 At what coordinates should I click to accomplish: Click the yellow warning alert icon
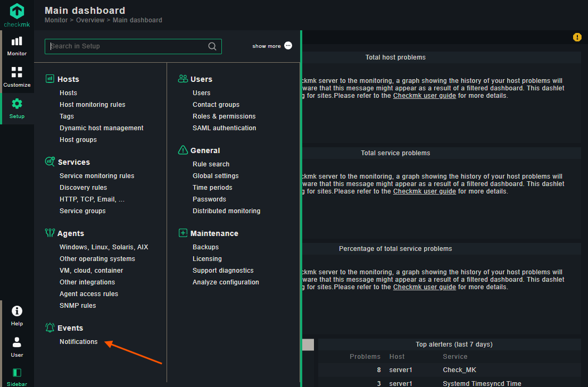pos(577,37)
